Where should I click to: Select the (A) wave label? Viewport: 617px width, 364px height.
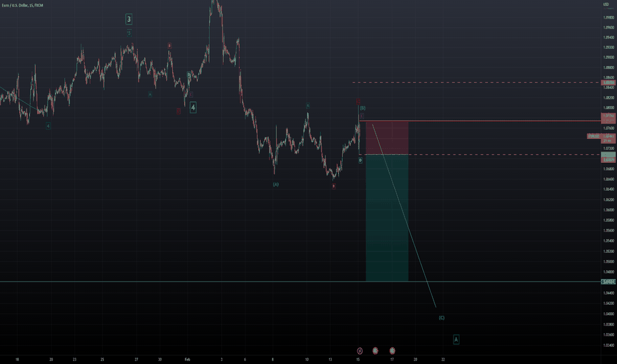pos(276,184)
